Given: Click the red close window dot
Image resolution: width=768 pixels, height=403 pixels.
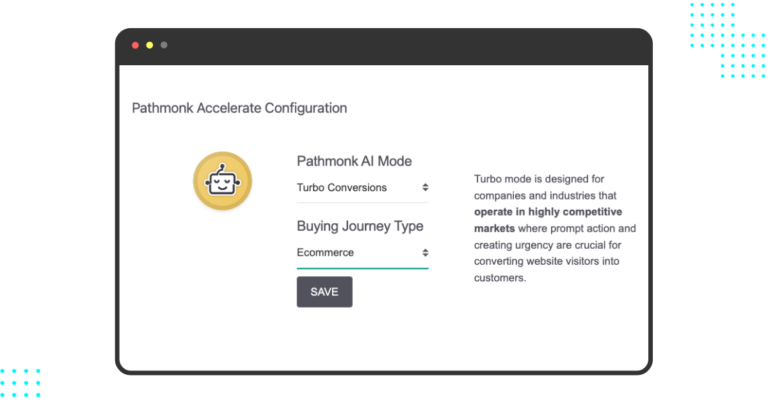Looking at the screenshot, I should (135, 45).
